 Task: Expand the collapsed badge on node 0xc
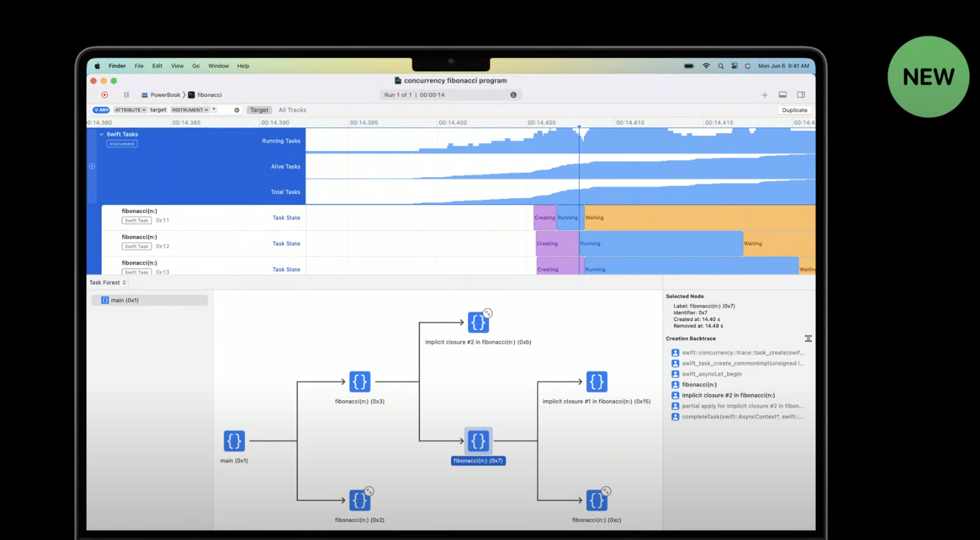click(606, 491)
